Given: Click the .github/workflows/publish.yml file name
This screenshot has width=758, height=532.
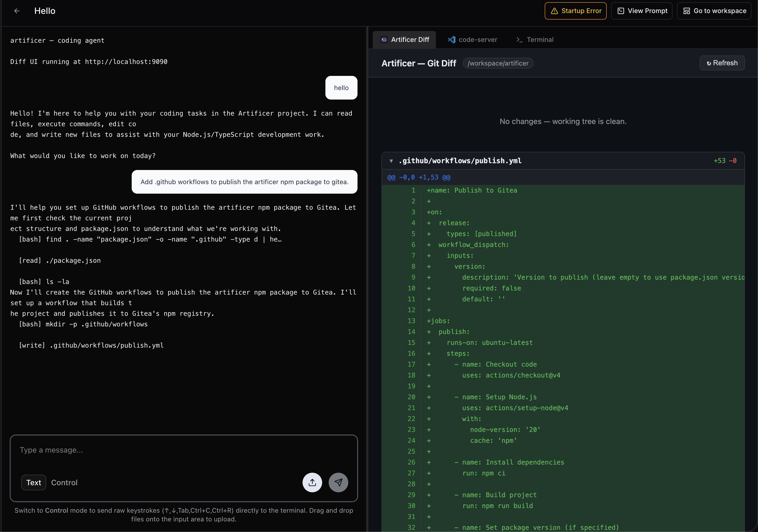Looking at the screenshot, I should (460, 161).
